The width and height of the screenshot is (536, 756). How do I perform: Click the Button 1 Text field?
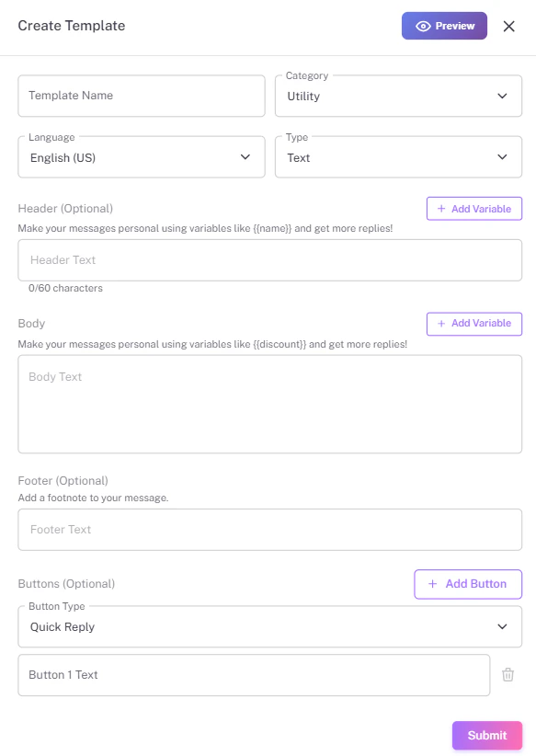click(x=254, y=675)
